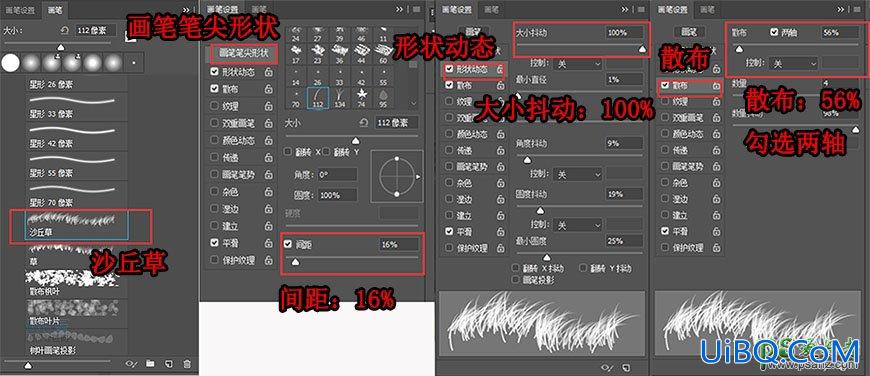Enable 纹理 checkbox in brush tip shape panel
Viewport: 870px width, 376px height.
(x=214, y=106)
